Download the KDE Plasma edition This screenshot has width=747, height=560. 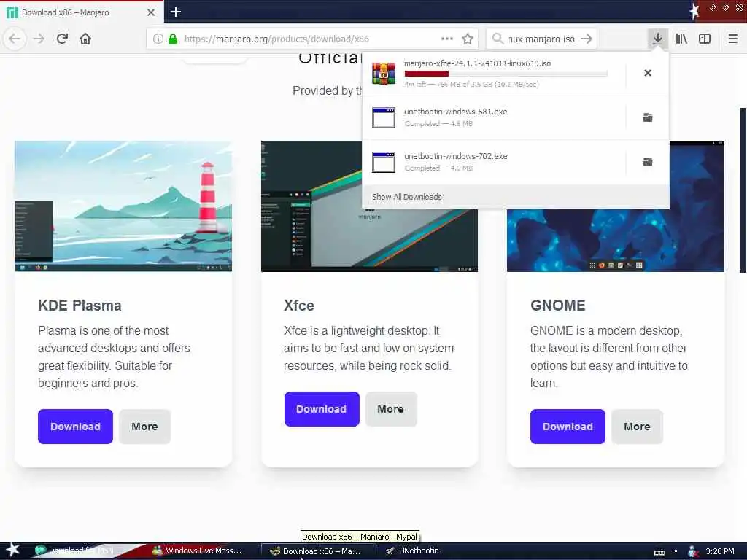coord(75,426)
